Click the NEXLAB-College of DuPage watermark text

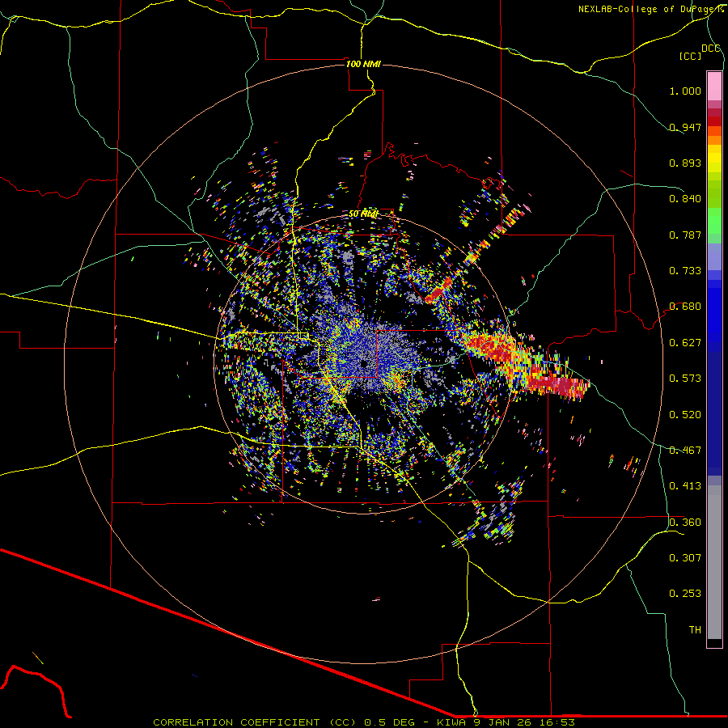pos(650,9)
